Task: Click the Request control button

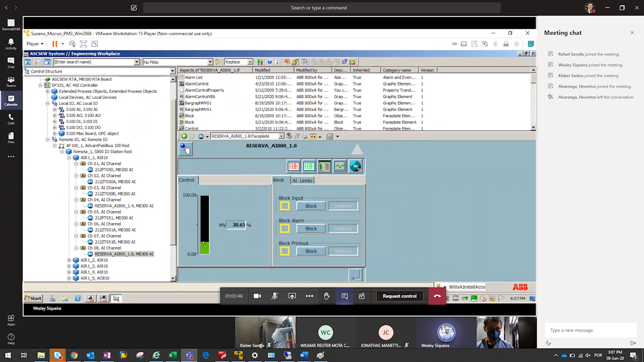Action: [399, 296]
